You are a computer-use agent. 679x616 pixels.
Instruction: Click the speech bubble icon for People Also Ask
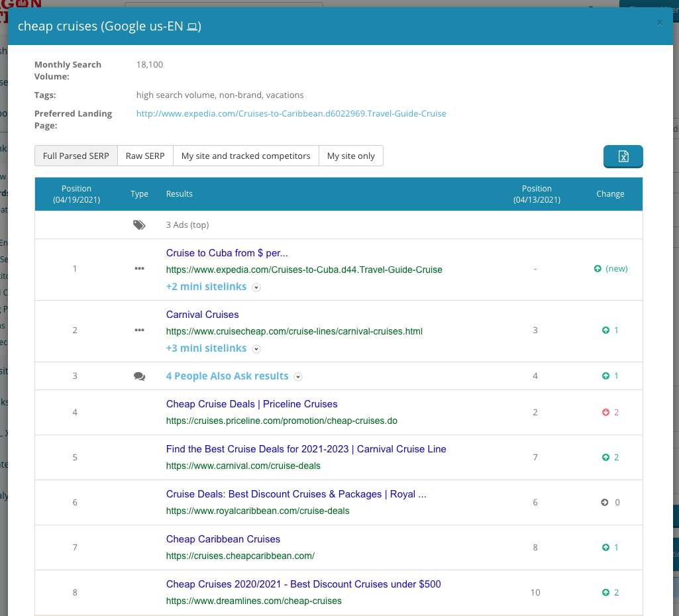[x=139, y=376]
